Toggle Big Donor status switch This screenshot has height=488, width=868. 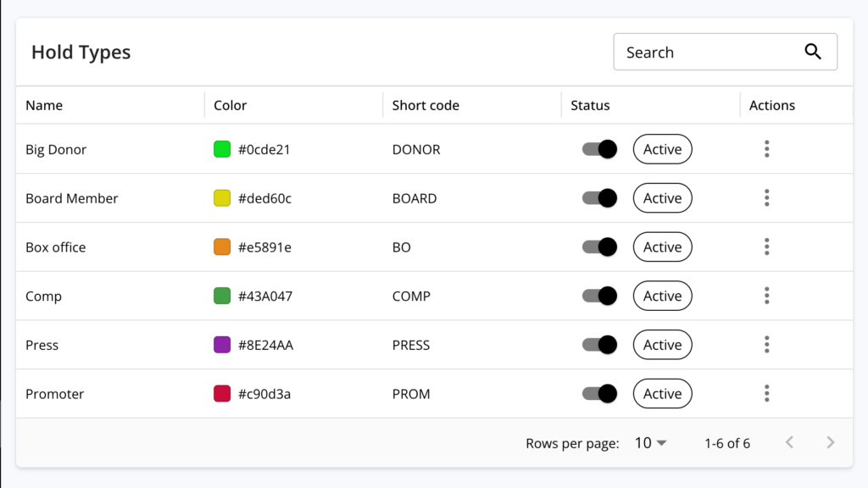click(599, 149)
